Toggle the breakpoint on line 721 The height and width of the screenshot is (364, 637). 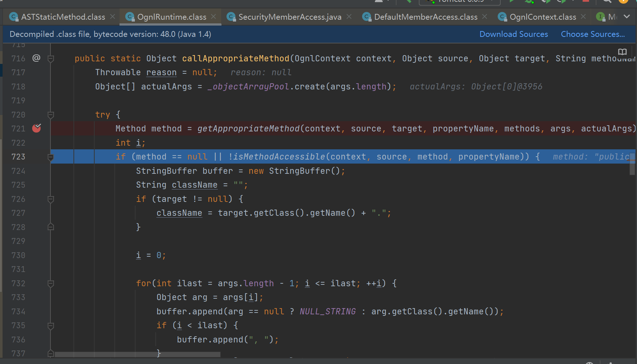click(37, 128)
